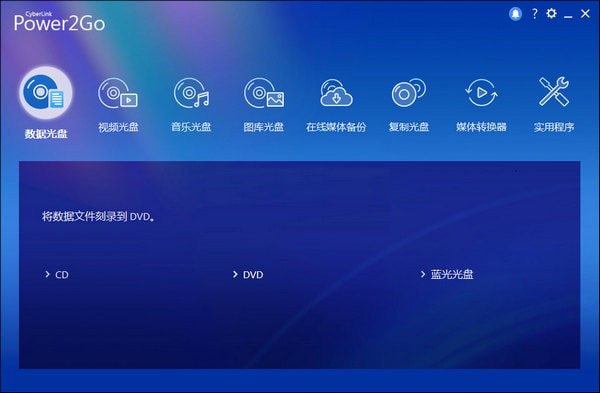Minimize the Power2Go window
Viewport: 600px width, 393px height.
coord(568,17)
